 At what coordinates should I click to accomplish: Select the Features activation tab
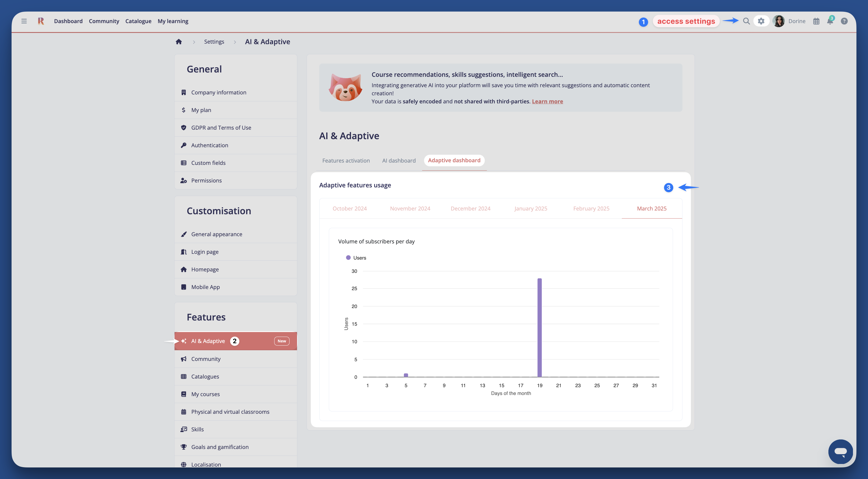point(346,161)
